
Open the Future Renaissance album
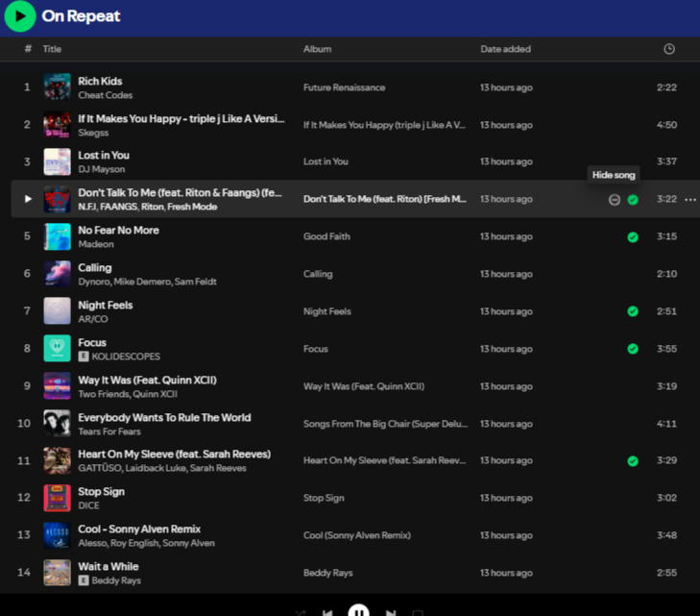point(344,87)
